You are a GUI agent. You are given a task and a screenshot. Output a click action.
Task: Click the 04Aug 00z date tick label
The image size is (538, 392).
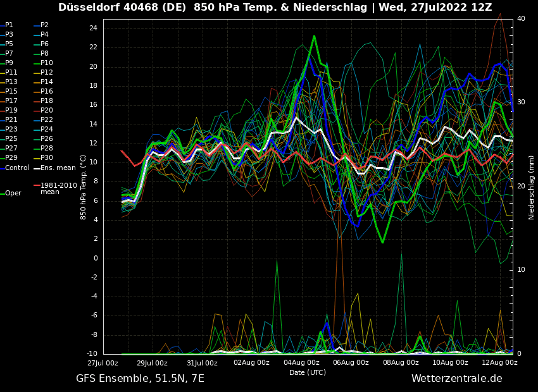301,363
